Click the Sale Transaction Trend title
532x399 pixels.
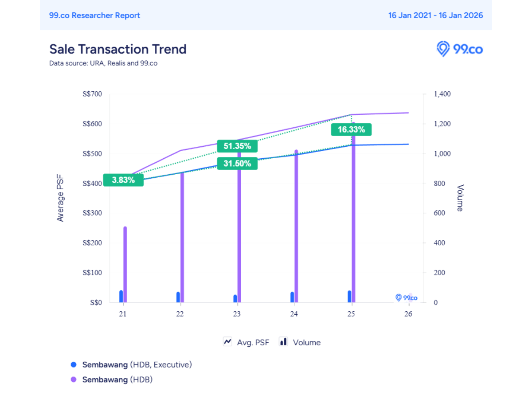coord(117,49)
